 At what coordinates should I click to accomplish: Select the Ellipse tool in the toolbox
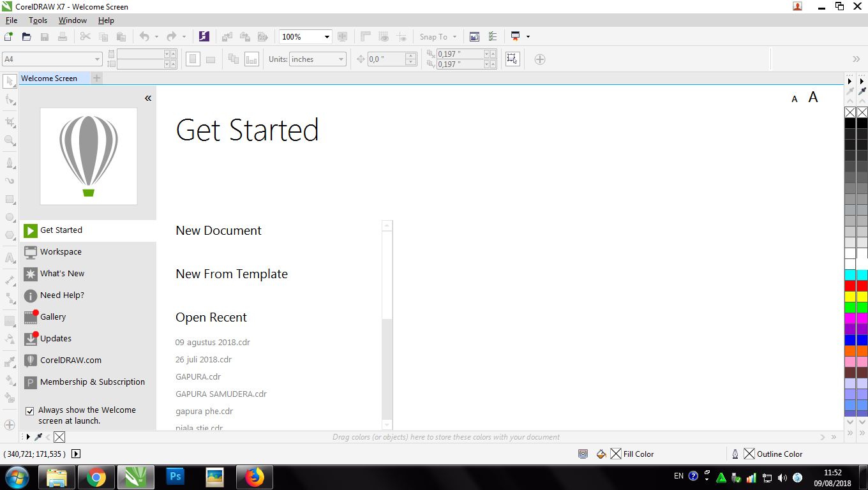point(10,217)
